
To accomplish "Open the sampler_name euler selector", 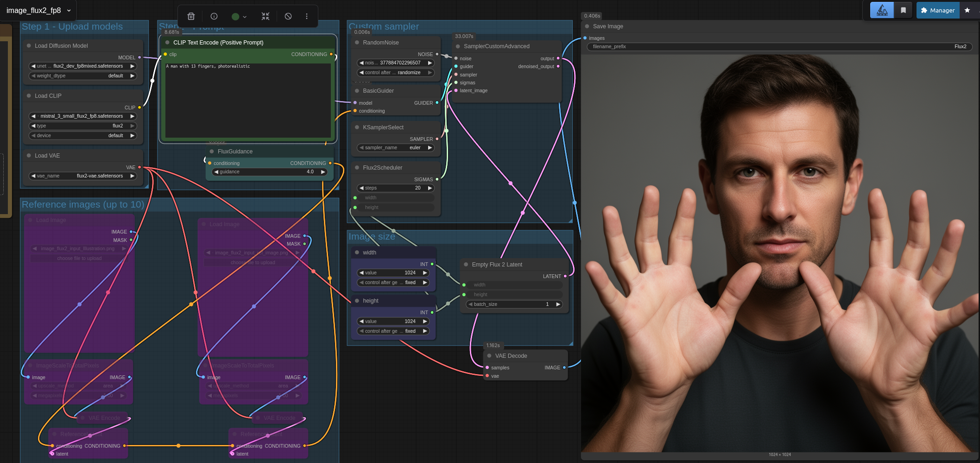I will pos(396,148).
